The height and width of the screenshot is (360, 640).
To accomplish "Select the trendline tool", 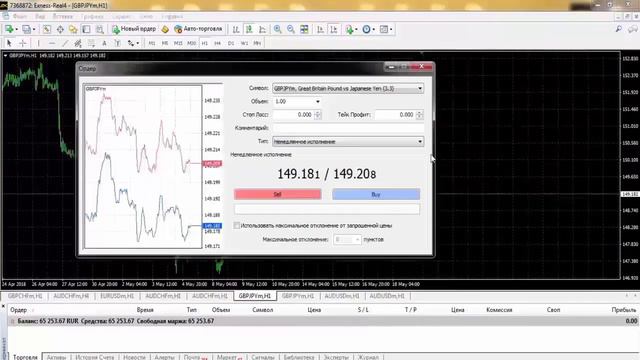I will tap(65, 43).
